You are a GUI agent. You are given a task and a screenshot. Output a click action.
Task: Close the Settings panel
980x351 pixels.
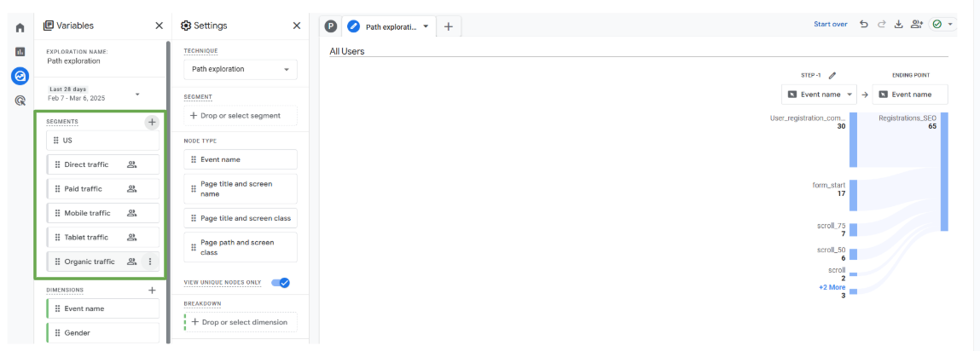(296, 26)
